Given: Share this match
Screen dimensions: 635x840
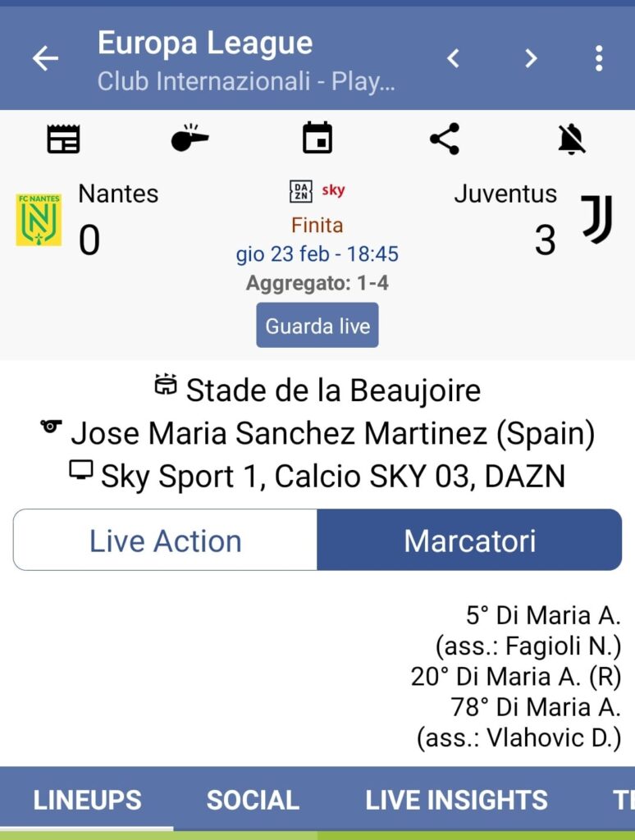Looking at the screenshot, I should pos(445,139).
